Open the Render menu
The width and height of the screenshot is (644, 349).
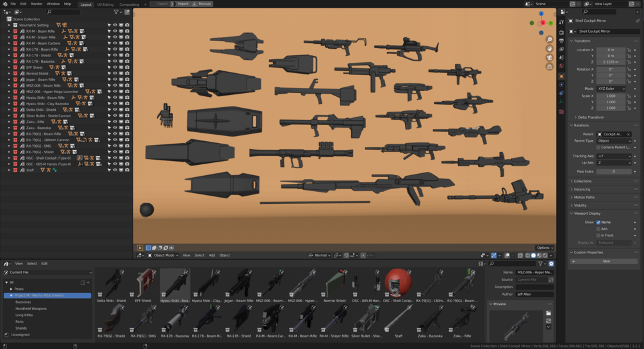(37, 4)
